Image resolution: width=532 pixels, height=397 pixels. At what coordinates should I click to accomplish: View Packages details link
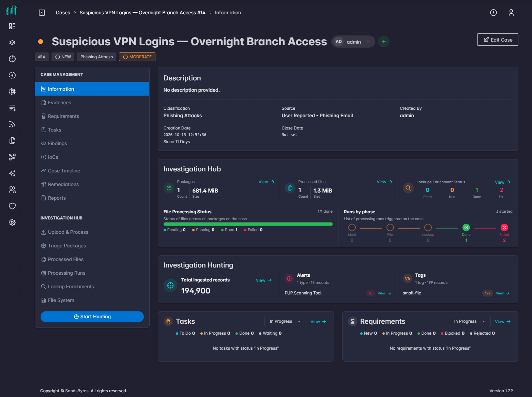click(267, 182)
